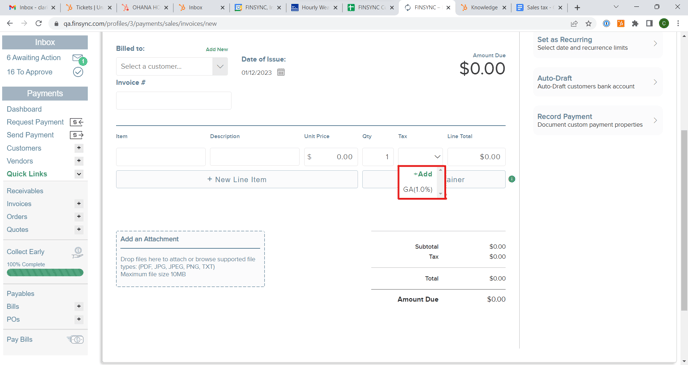Collapse the Quick Links section
This screenshot has width=688, height=365.
click(x=79, y=174)
